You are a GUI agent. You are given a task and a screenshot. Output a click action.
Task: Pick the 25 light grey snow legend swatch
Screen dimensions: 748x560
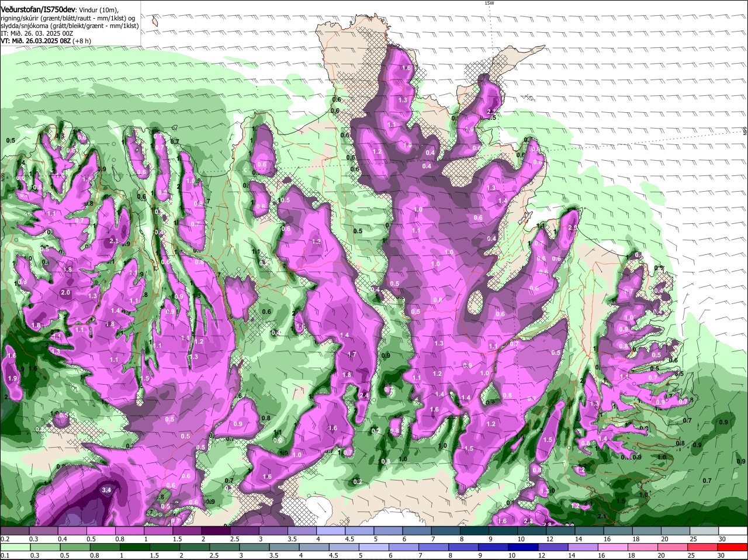(704, 530)
